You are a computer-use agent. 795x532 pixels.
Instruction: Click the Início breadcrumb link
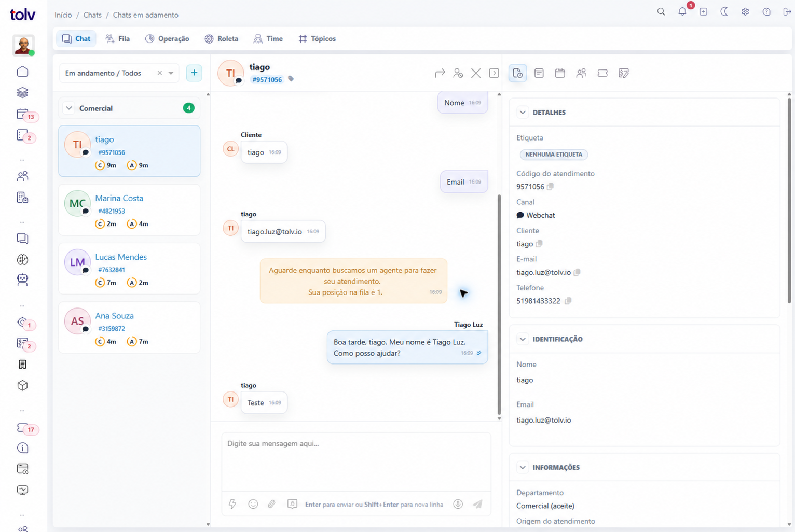63,15
